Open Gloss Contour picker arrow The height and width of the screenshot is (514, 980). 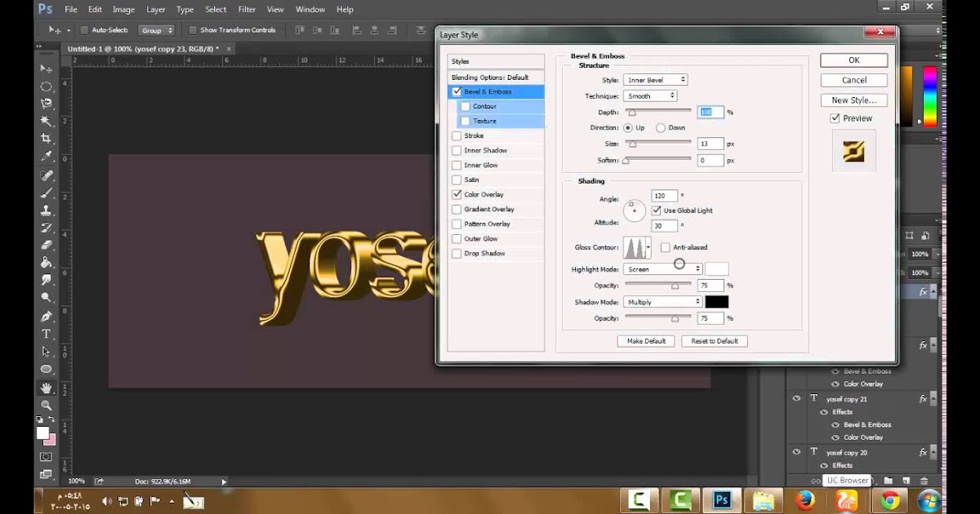tap(648, 247)
